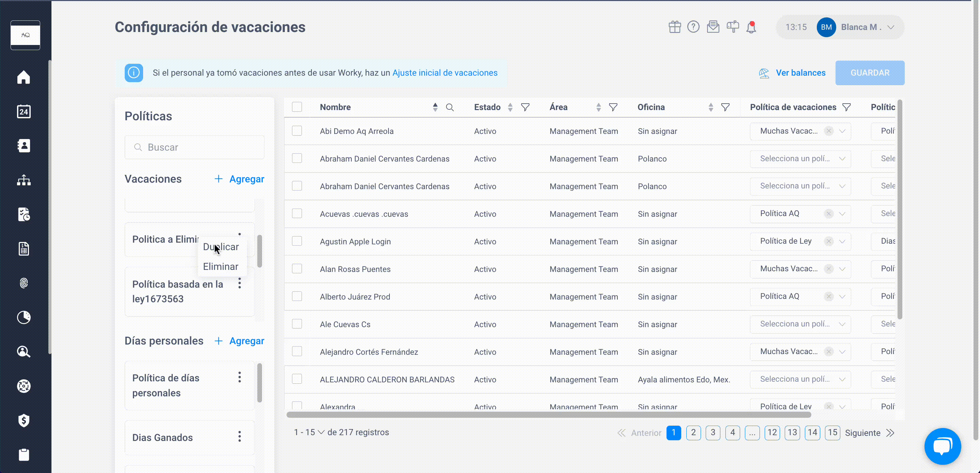Open the person search sidebar icon
980x473 pixels.
[x=24, y=351]
